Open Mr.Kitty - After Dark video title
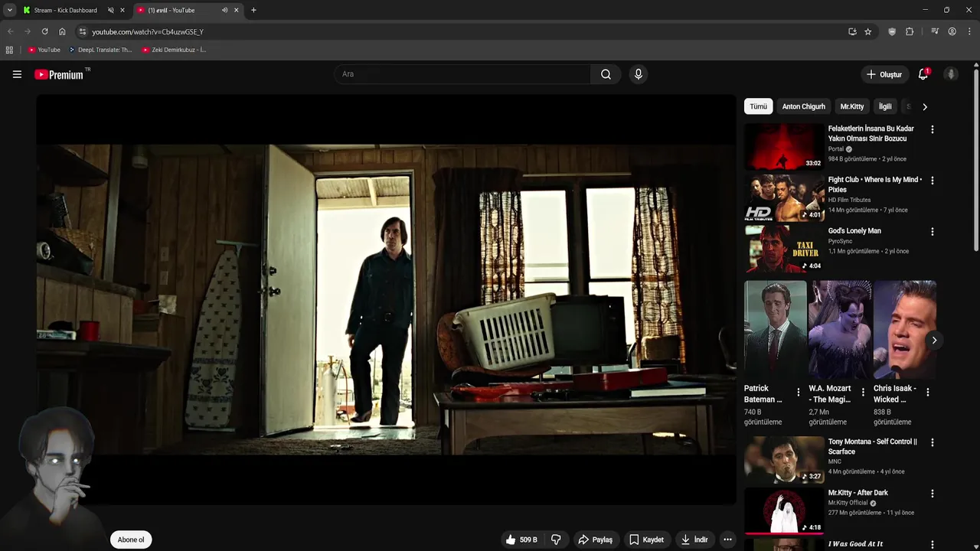Image resolution: width=980 pixels, height=551 pixels. [857, 493]
